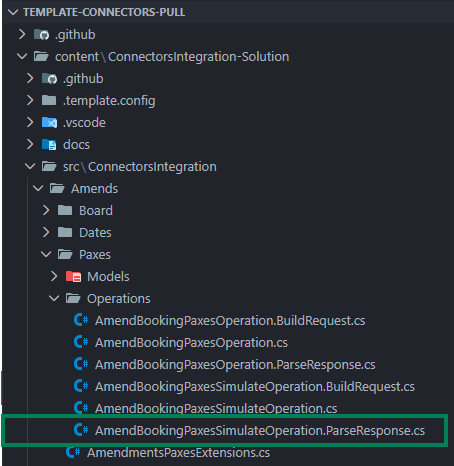Select the Dates folder label
Viewport: 454px width, 466px height.
pos(95,233)
